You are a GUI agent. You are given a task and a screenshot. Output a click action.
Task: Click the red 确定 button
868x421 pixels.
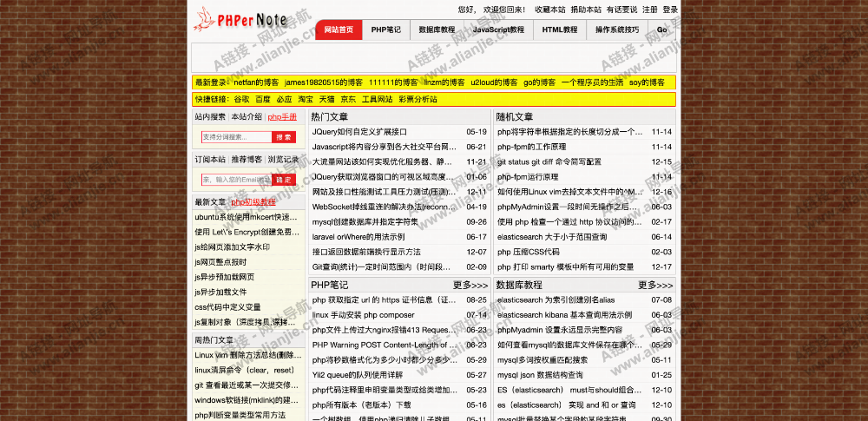coord(284,180)
